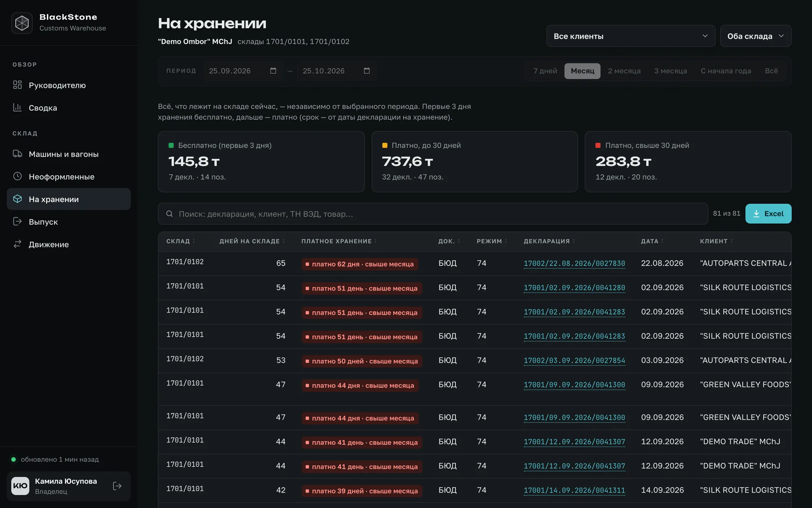This screenshot has width=812, height=508.
Task: Expand the Все клиенты dropdown
Action: click(x=631, y=36)
